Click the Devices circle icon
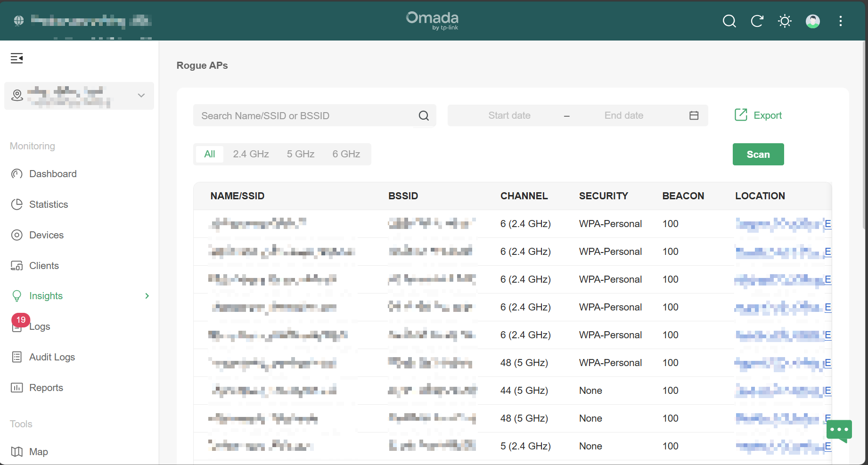This screenshot has height=465, width=868. 17,235
